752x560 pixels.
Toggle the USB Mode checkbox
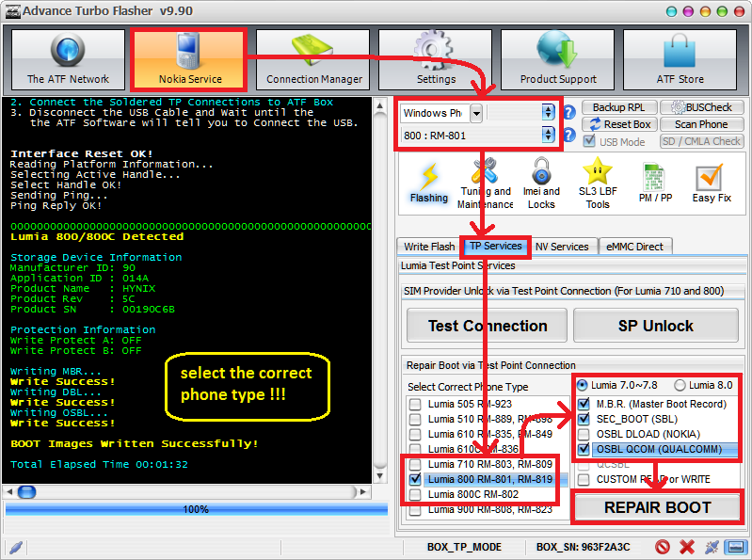point(589,141)
